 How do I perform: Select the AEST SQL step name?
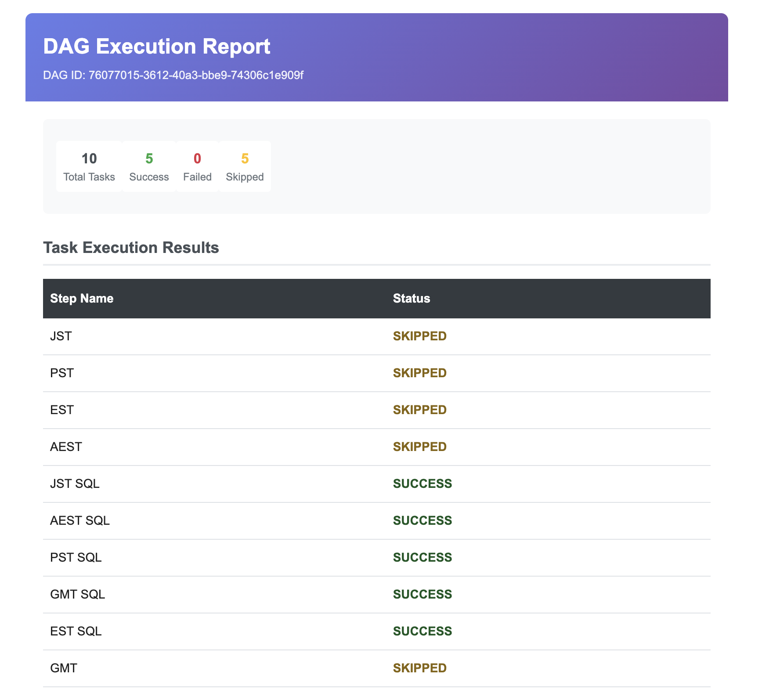click(80, 521)
